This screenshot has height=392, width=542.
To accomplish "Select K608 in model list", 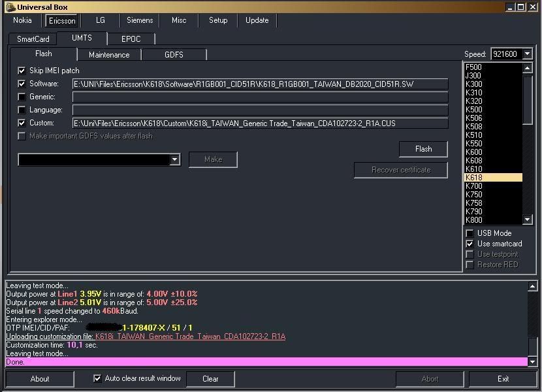I will (493, 161).
